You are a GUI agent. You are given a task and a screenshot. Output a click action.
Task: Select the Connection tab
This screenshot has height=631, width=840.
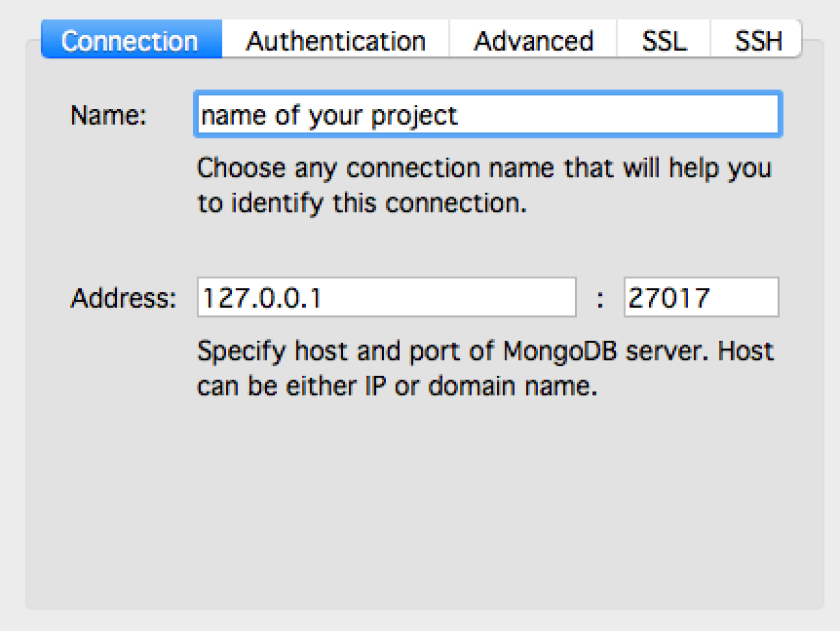point(130,41)
